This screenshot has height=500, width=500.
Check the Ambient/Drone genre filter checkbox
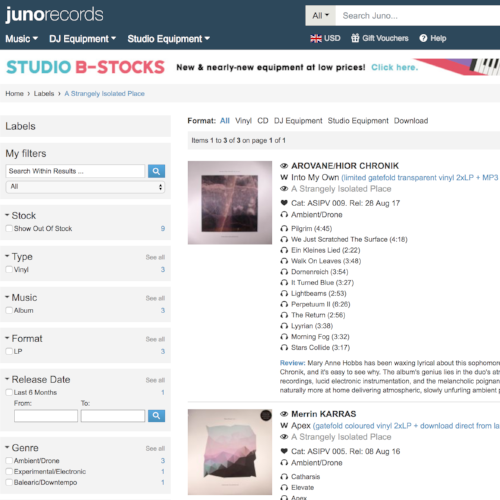pos(9,461)
